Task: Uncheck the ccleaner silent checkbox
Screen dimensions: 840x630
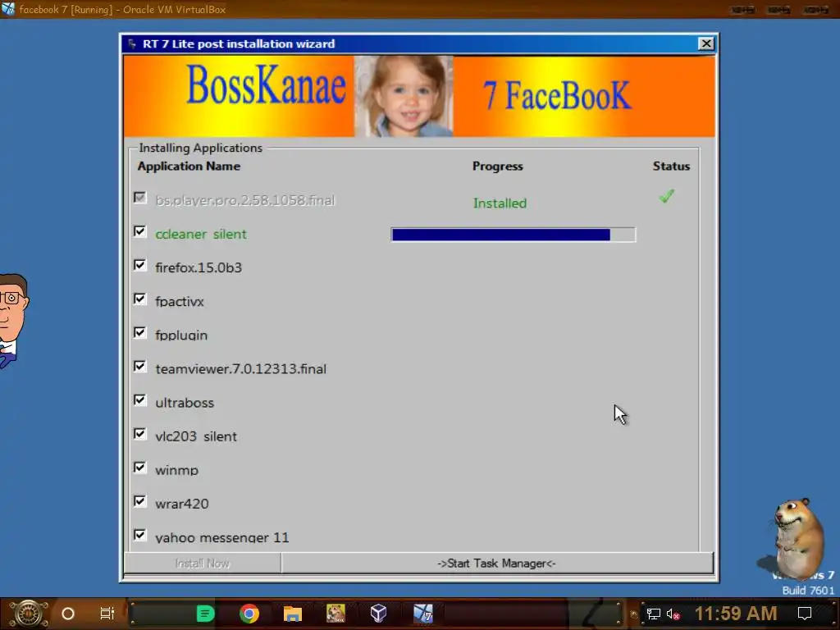Action: click(x=139, y=231)
